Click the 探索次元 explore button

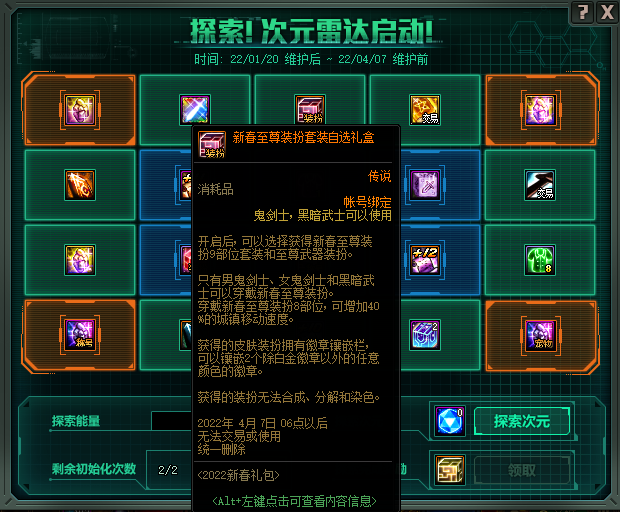click(x=522, y=421)
